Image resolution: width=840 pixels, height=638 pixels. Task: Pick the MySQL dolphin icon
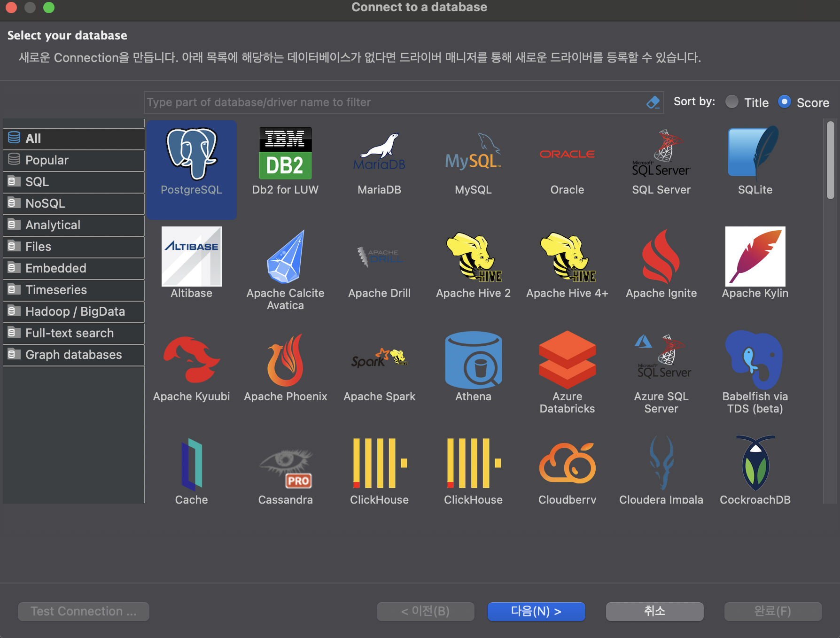[x=473, y=152]
